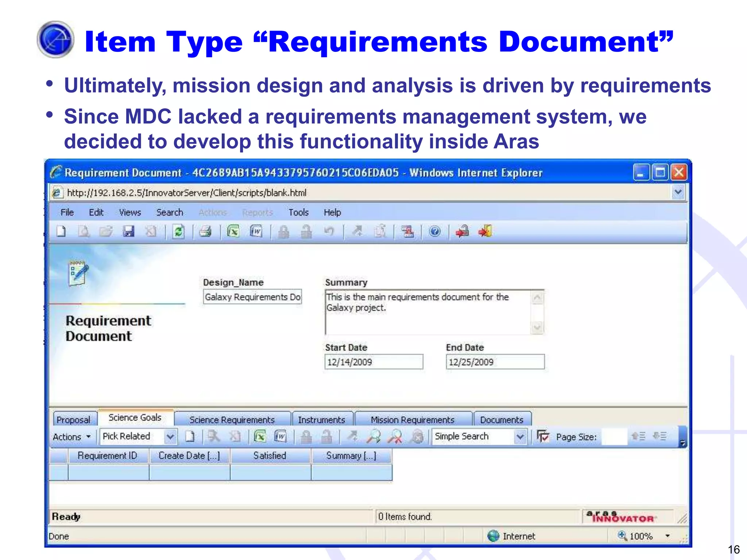
Task: Expand the Simple Search dropdown
Action: [520, 436]
